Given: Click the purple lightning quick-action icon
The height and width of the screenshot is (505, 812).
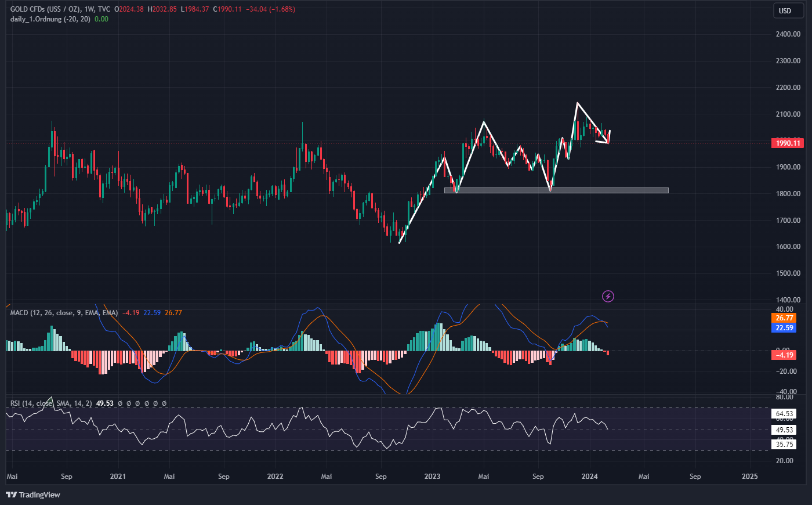Looking at the screenshot, I should coord(607,297).
